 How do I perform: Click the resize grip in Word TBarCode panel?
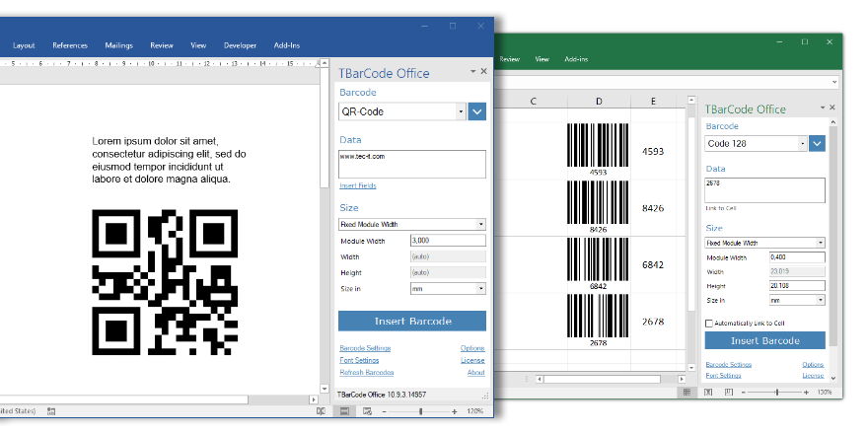[485, 396]
